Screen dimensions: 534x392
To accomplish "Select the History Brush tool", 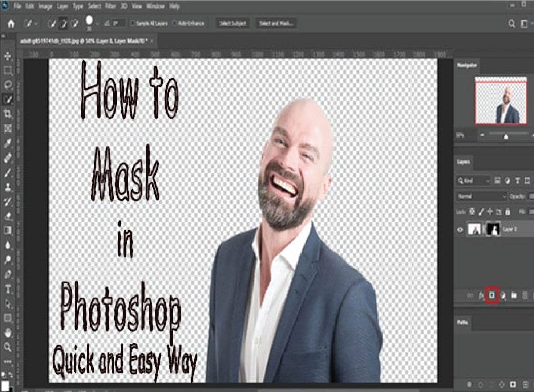I will (x=8, y=201).
